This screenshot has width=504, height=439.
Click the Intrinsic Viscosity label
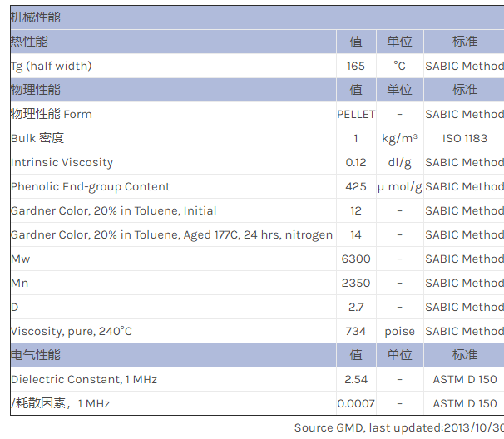[62, 162]
